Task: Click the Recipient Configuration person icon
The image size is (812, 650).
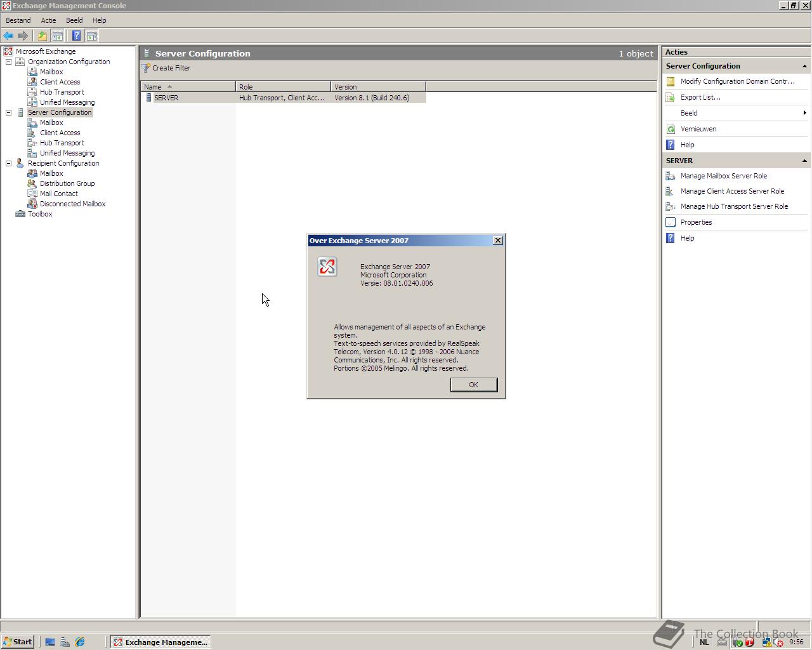Action: (x=20, y=163)
